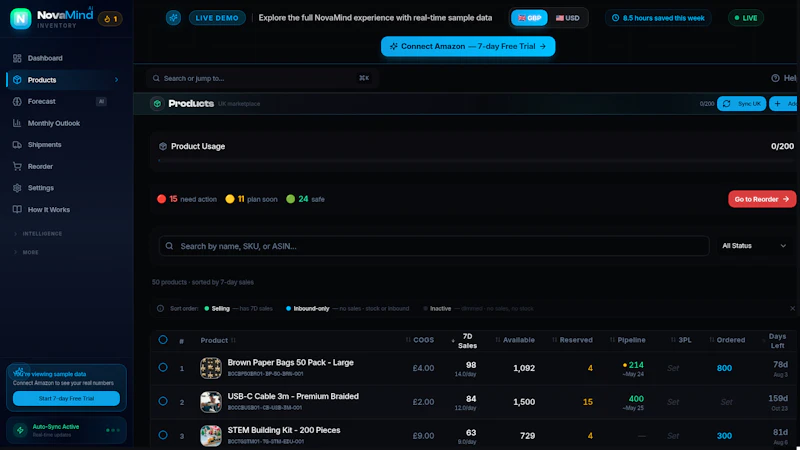Click the Settings gear icon
This screenshot has width=800, height=450.
(17, 188)
